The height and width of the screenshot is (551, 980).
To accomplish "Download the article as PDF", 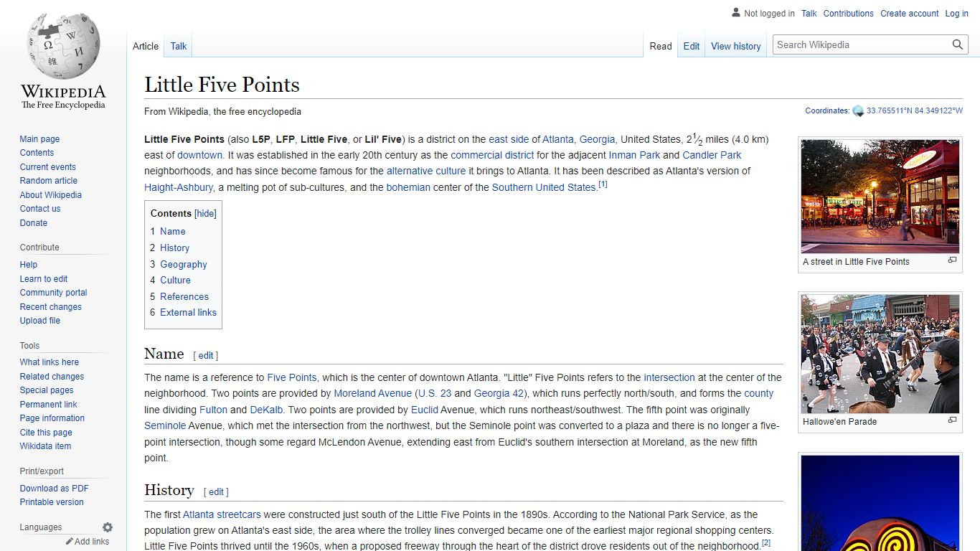I will pyautogui.click(x=54, y=488).
